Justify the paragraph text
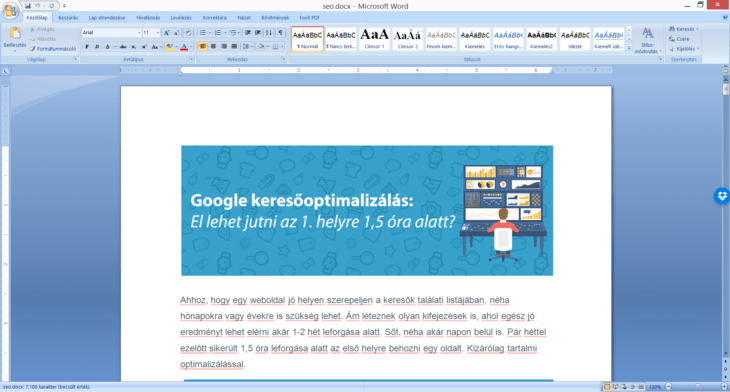Viewport: 730px width, 392px height. [234, 47]
